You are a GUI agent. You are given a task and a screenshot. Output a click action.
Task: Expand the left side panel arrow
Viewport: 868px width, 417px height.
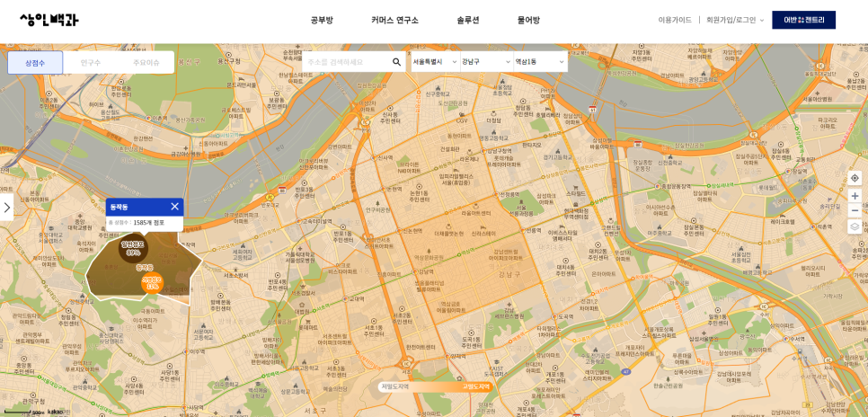(6, 207)
